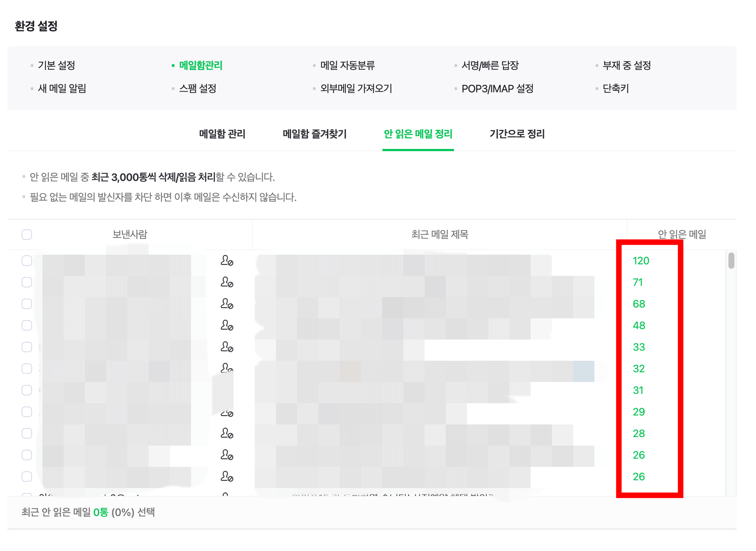The height and width of the screenshot is (551, 756).
Task: Click the 최근 메일 제목 column header
Action: click(440, 235)
